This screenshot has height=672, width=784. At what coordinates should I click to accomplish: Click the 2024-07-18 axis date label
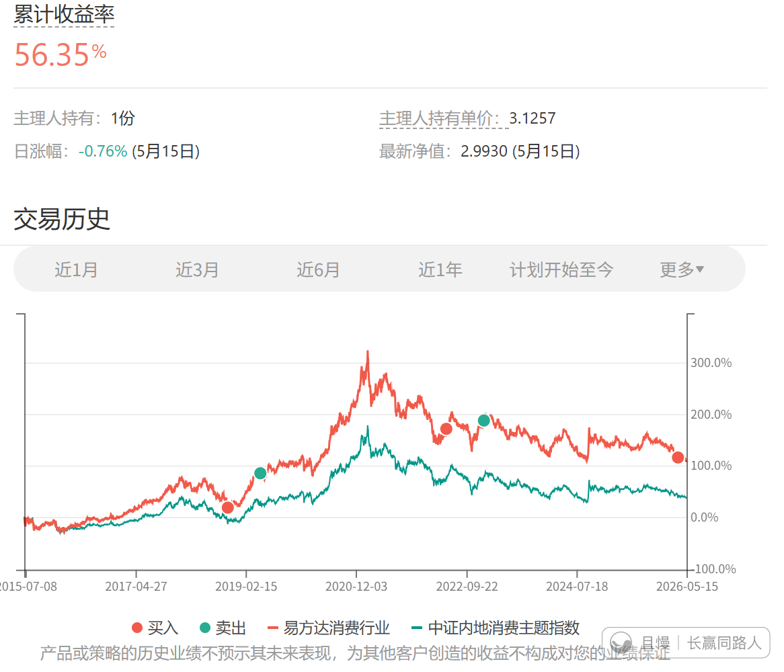(577, 586)
